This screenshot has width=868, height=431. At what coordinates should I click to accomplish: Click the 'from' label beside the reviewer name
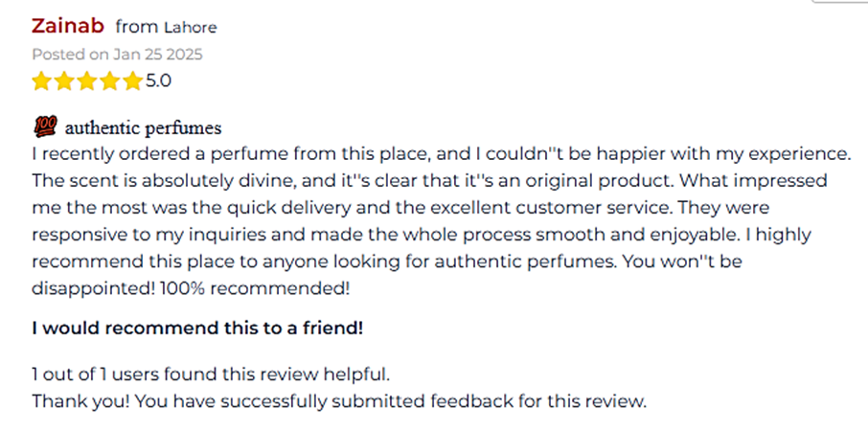(x=137, y=27)
